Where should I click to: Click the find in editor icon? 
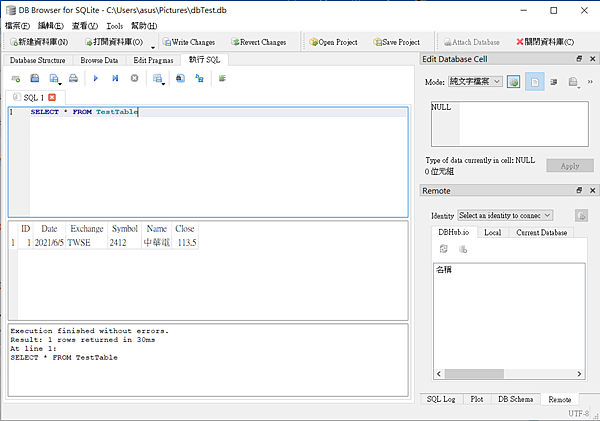point(180,78)
